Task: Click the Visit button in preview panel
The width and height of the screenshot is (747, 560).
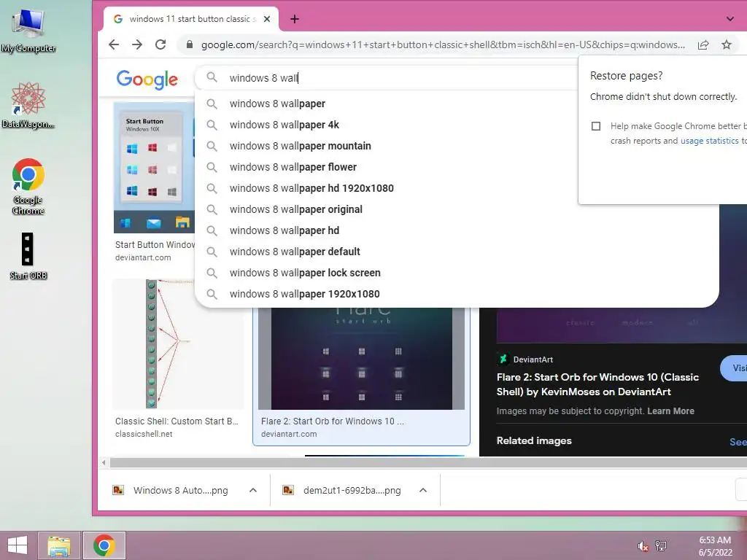Action: (734, 368)
